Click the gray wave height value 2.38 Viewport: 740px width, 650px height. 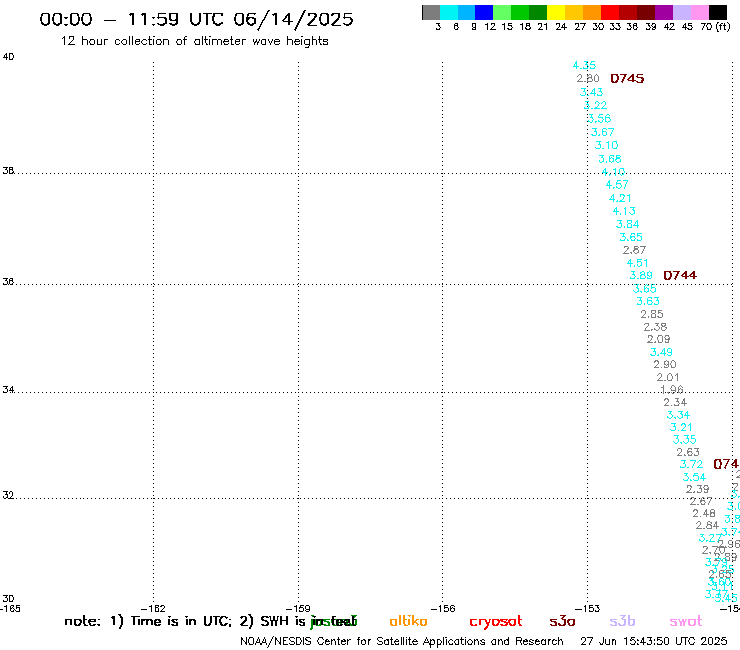(655, 327)
